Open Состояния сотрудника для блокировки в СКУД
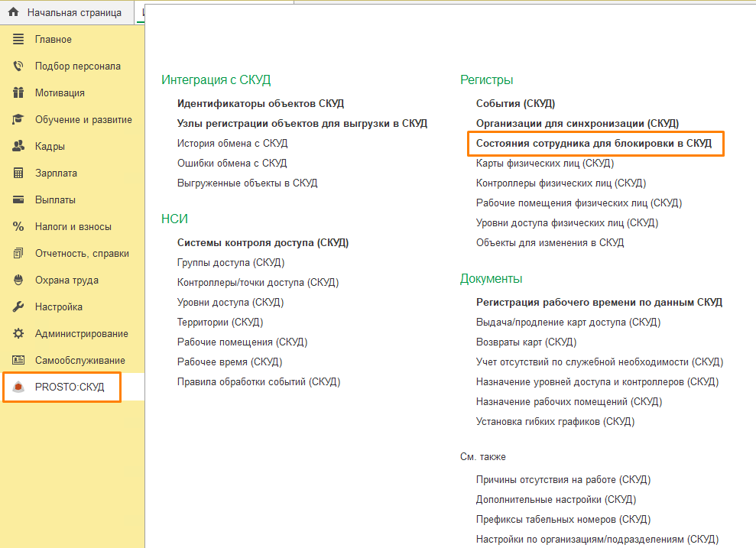This screenshot has height=548, width=756. coord(593,143)
